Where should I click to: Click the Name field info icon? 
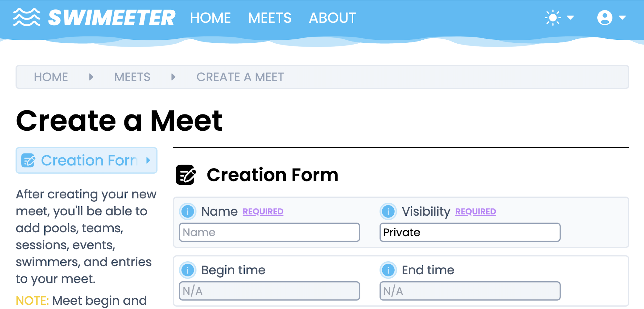(x=187, y=211)
